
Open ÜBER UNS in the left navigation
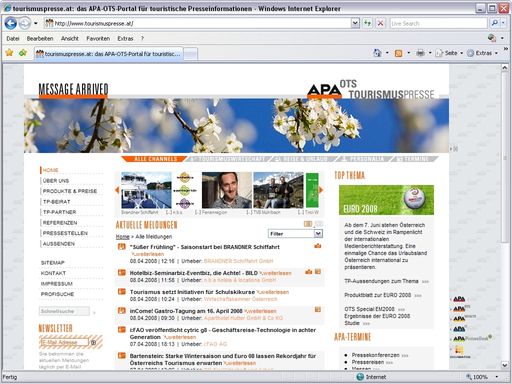pyautogui.click(x=56, y=181)
